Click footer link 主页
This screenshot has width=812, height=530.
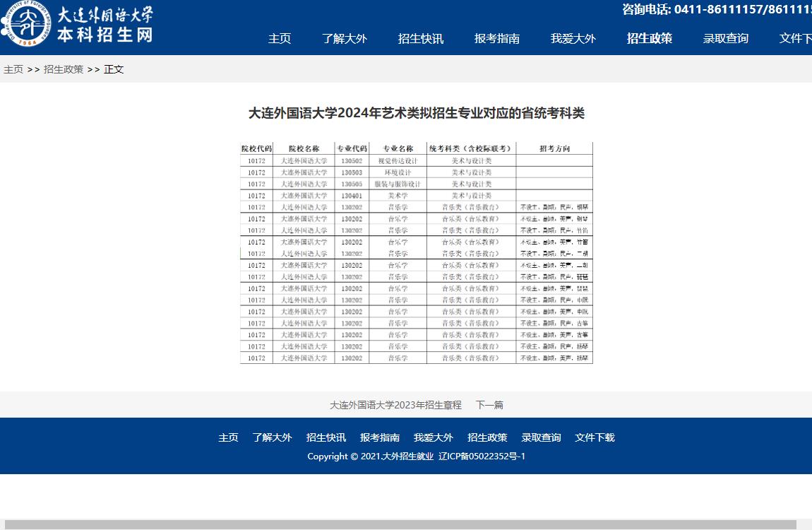point(228,437)
